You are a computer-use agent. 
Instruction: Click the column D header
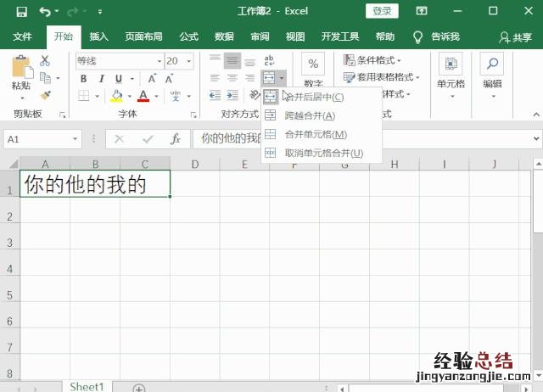194,164
